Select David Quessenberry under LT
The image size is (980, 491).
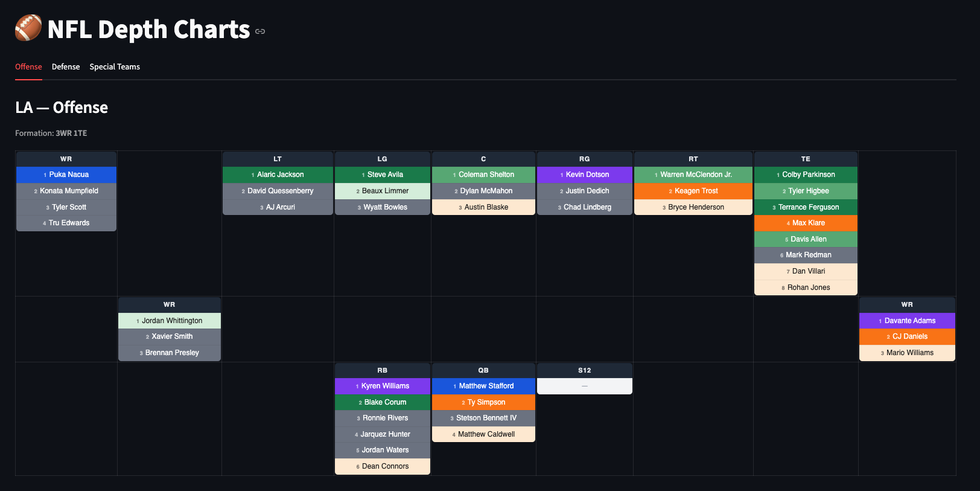coord(278,191)
